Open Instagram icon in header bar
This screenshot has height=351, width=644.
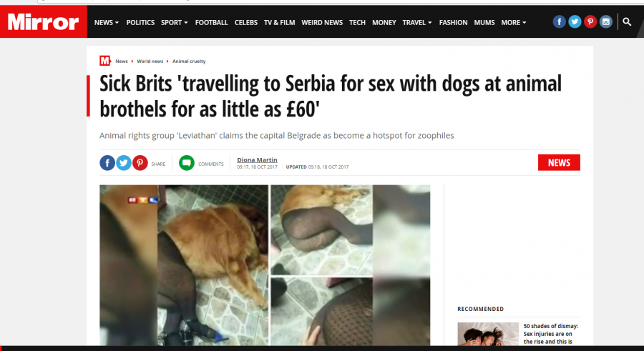click(606, 21)
